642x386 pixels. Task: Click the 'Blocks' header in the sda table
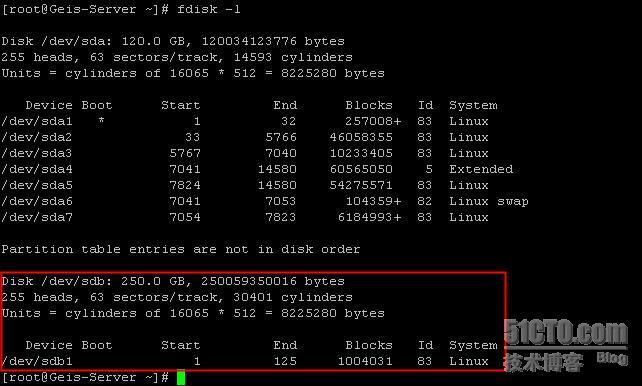coord(369,105)
